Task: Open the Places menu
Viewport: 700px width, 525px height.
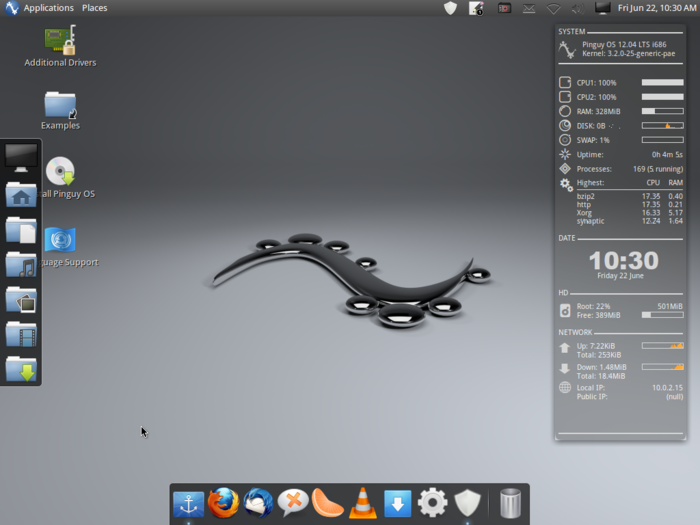Action: click(95, 8)
